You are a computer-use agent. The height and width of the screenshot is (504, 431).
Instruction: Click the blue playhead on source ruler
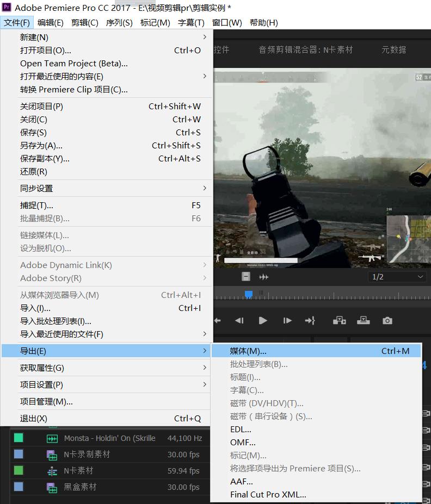click(x=249, y=294)
